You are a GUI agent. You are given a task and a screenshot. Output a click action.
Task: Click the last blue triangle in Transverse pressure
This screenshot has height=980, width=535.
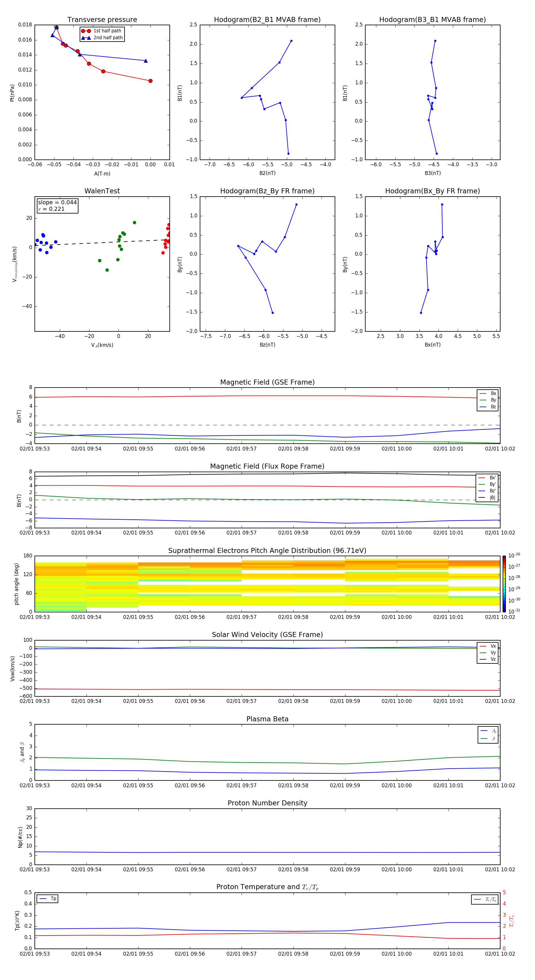click(x=145, y=61)
